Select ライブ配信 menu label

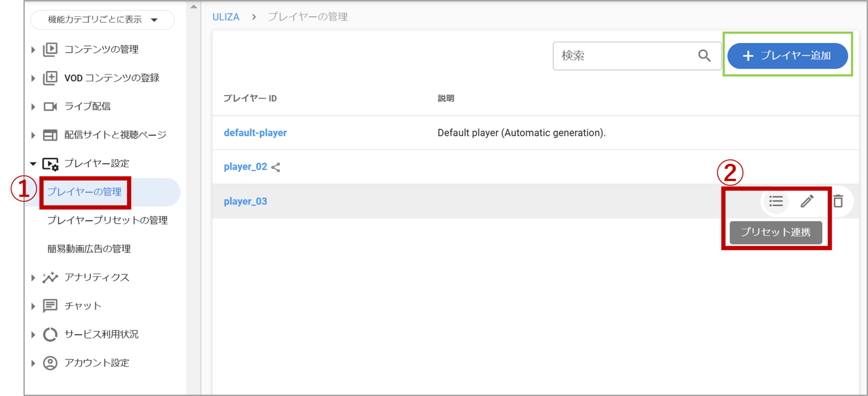(87, 107)
